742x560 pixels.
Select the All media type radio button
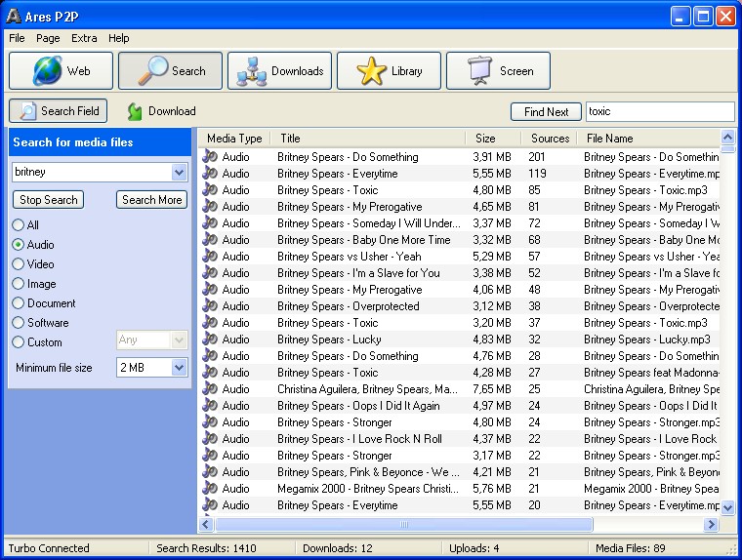point(18,224)
